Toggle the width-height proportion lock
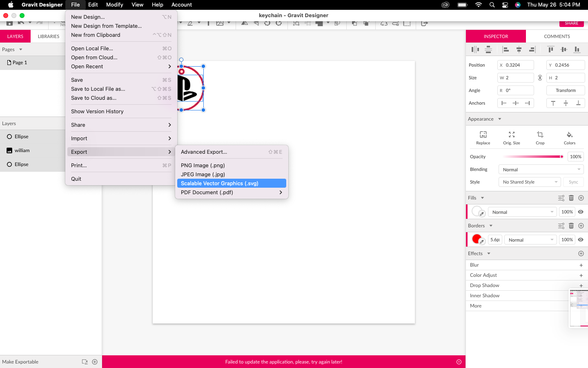588x368 pixels. 540,78
